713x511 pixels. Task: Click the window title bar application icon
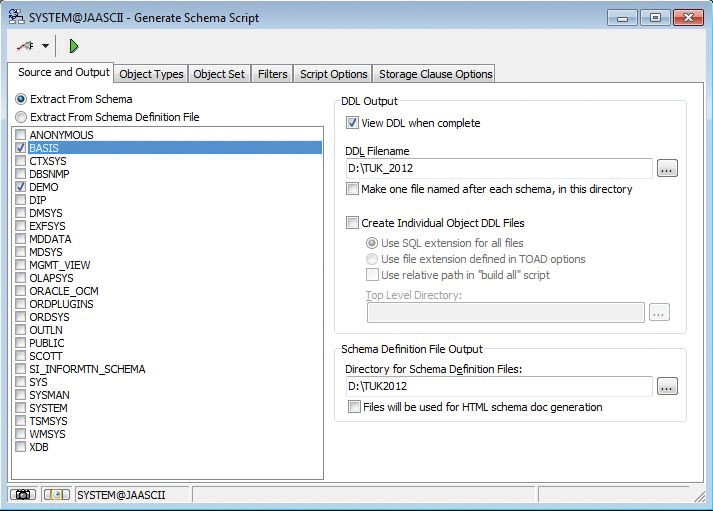click(x=16, y=17)
